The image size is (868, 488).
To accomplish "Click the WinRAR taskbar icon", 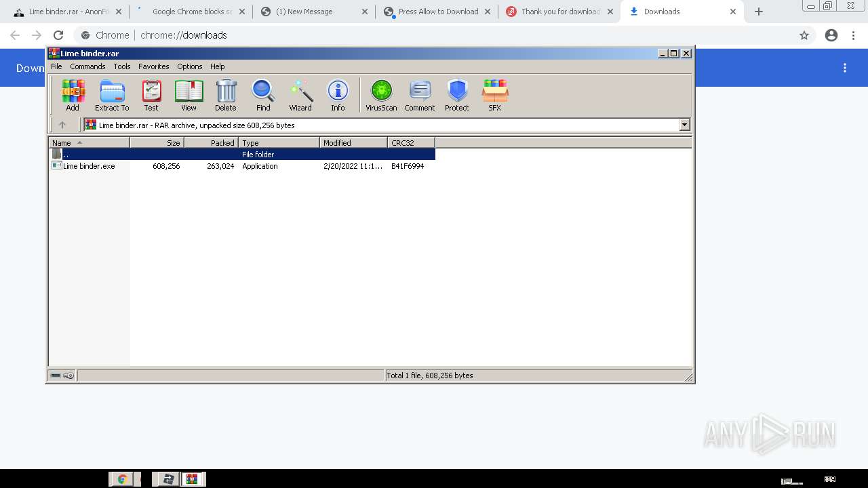I will click(192, 479).
